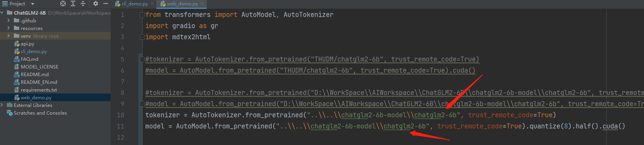Select api.py in project tree
644x145 pixels.
point(55,43)
